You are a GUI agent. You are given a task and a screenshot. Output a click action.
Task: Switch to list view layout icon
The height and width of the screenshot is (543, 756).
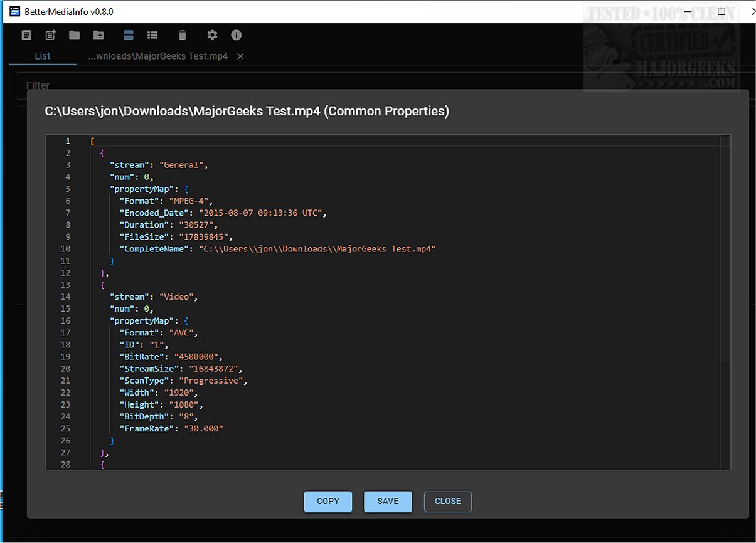[x=152, y=35]
